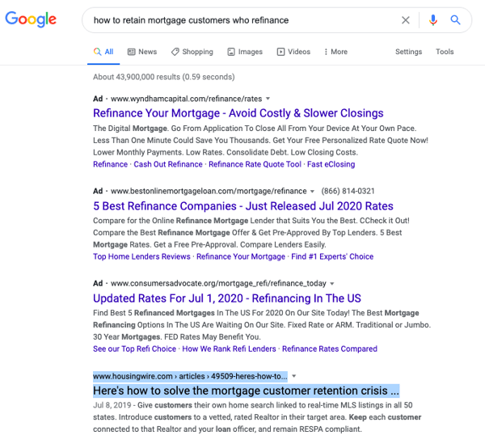Viewport: 485px width, 448px height.
Task: Click the Google logo
Action: (31, 19)
